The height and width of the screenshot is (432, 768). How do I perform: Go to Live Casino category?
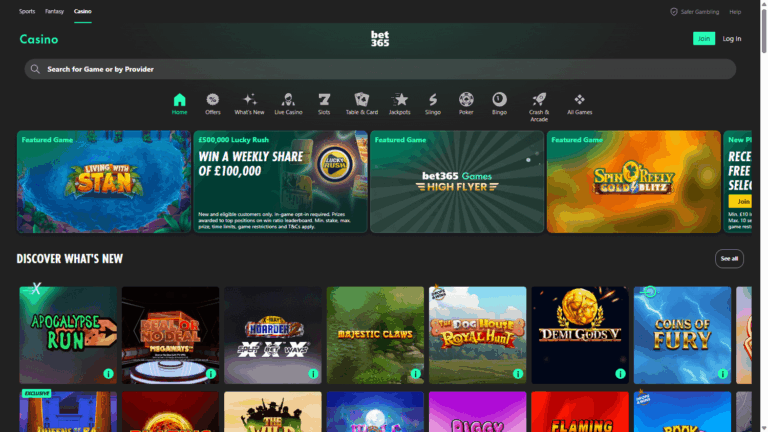click(x=288, y=102)
